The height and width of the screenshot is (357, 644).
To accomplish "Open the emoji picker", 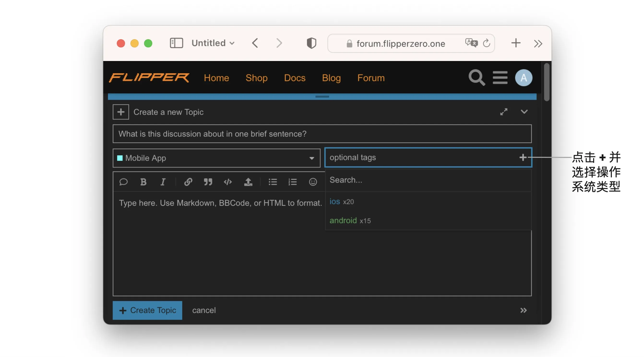I will pos(313,182).
